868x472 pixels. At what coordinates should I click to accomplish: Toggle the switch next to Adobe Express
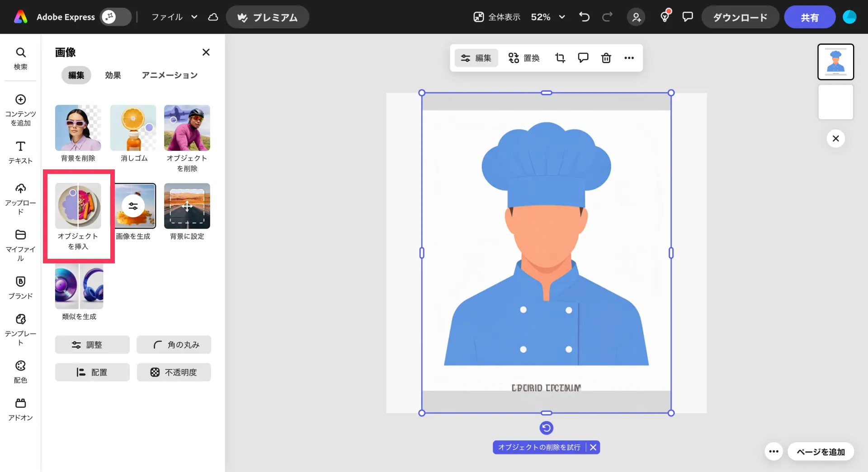click(x=115, y=17)
